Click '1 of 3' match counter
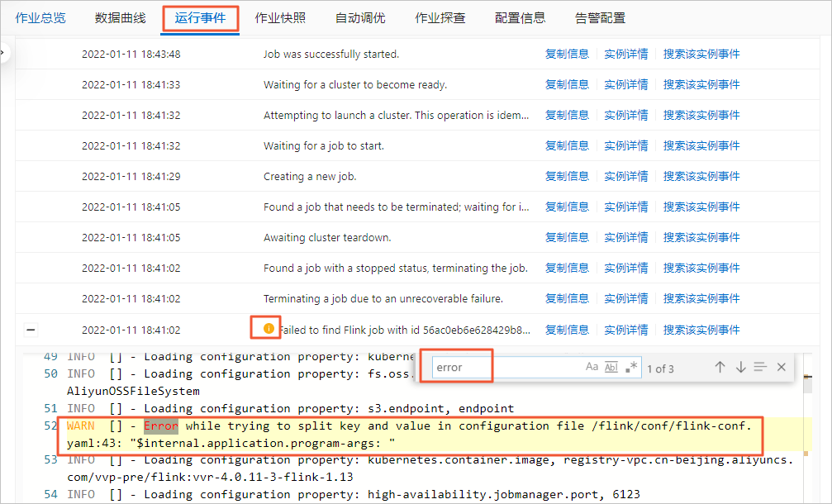 [661, 368]
